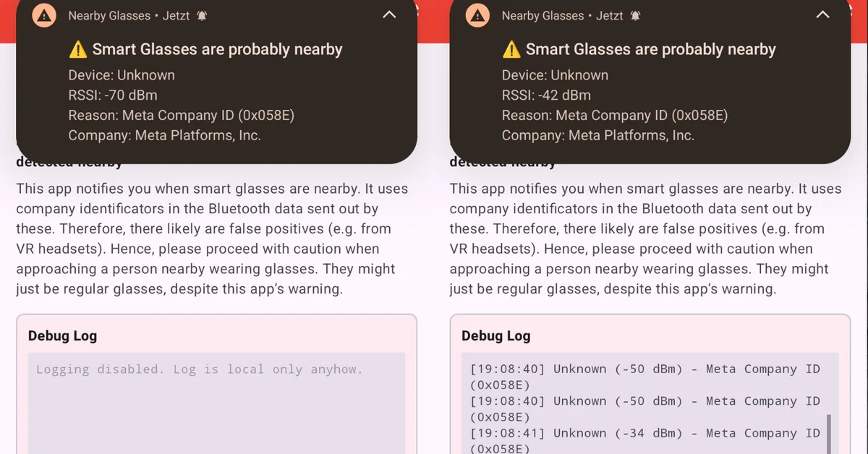Click the 'Logging disabled' text area

pyautogui.click(x=200, y=369)
